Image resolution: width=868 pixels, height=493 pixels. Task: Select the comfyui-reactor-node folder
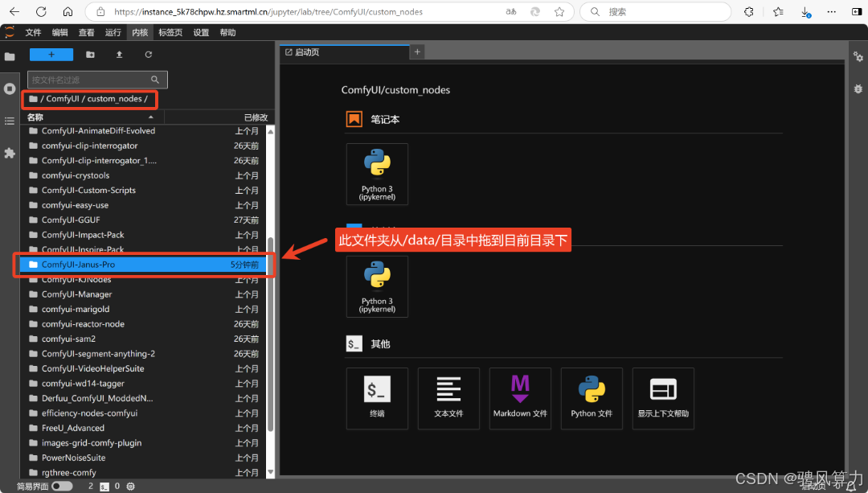click(x=143, y=324)
